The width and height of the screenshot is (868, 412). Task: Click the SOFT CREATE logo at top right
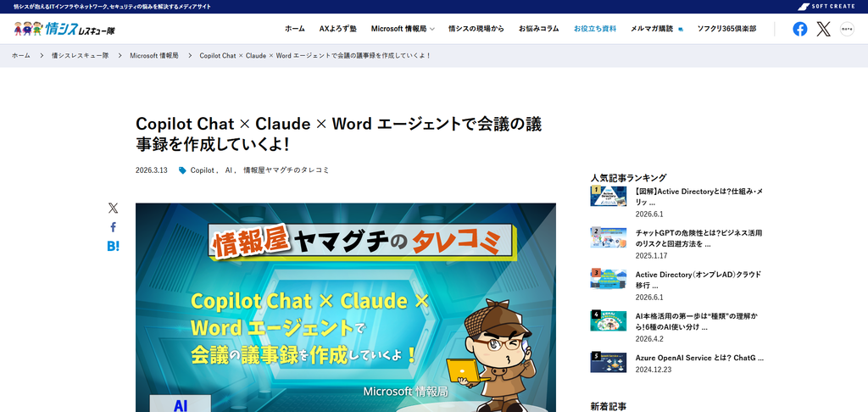(826, 7)
